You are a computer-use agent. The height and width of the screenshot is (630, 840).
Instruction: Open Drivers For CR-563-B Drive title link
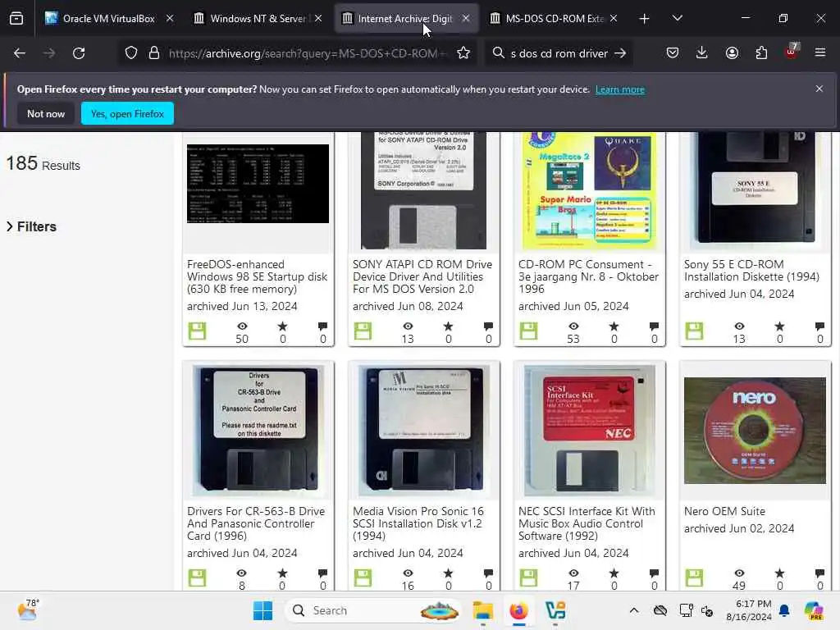[256, 523]
